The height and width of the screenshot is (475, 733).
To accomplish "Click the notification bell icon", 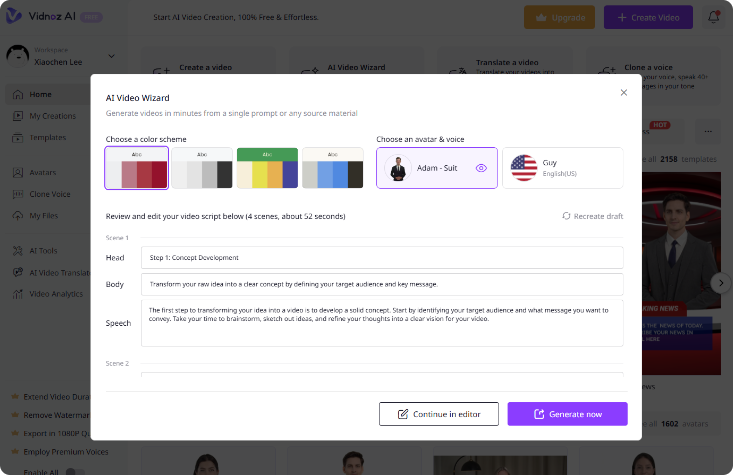I will 713,17.
